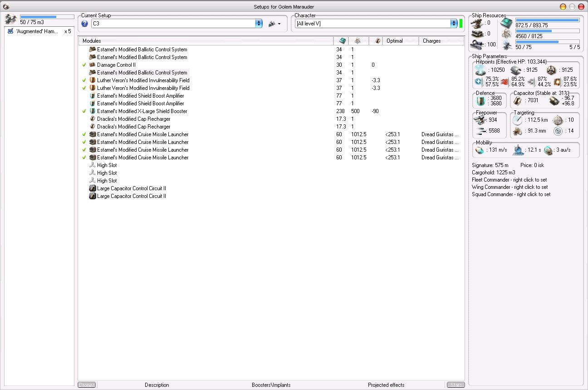Toggle the last Cruise Missile Launcher checkmark
The height and width of the screenshot is (390, 588).
click(84, 158)
